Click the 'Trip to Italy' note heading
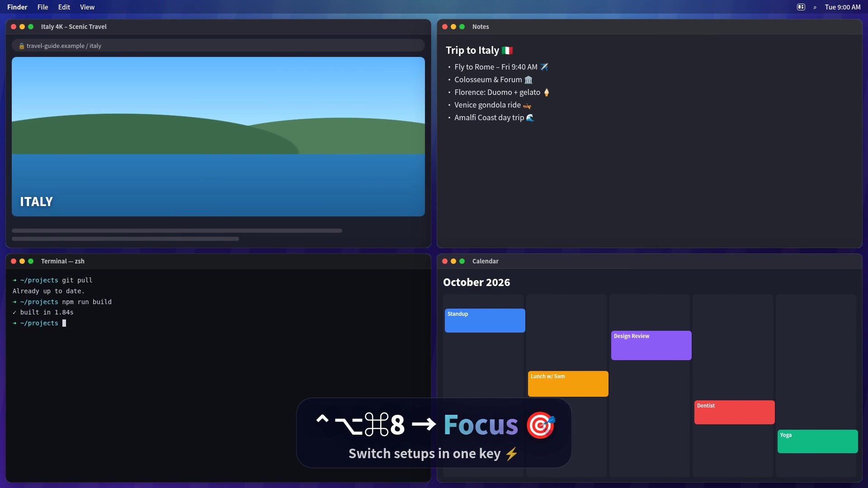This screenshot has height=488, width=868. point(479,50)
